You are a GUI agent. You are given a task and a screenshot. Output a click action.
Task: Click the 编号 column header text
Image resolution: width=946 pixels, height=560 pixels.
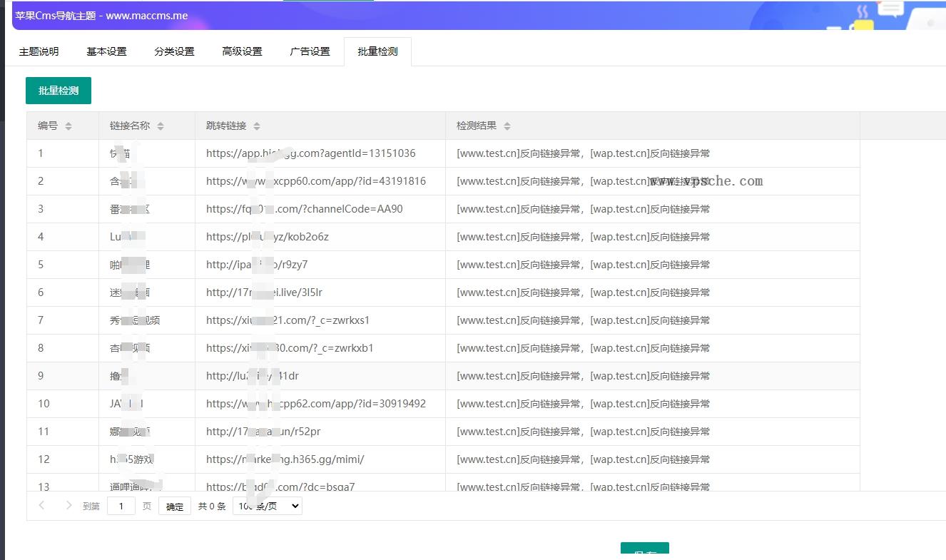coord(48,126)
